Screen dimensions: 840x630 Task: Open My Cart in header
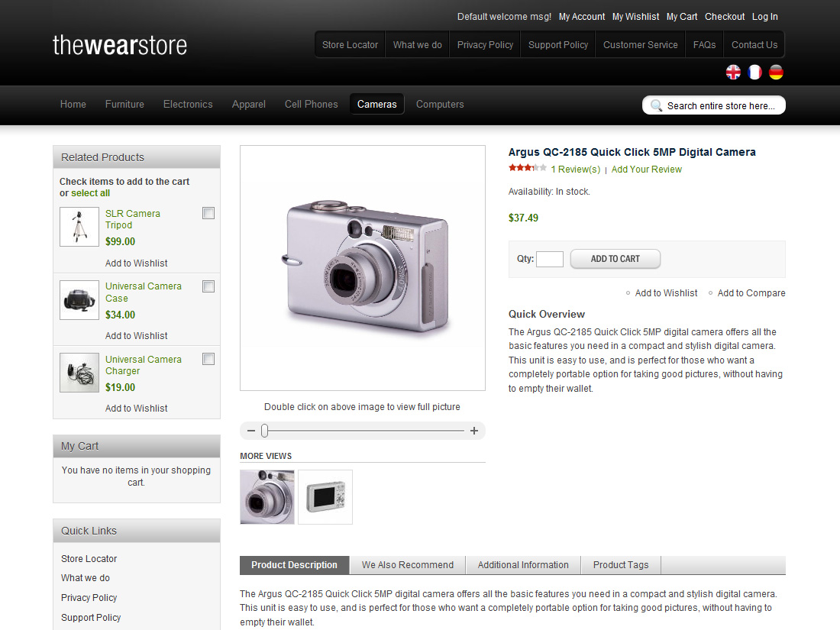pyautogui.click(x=681, y=17)
